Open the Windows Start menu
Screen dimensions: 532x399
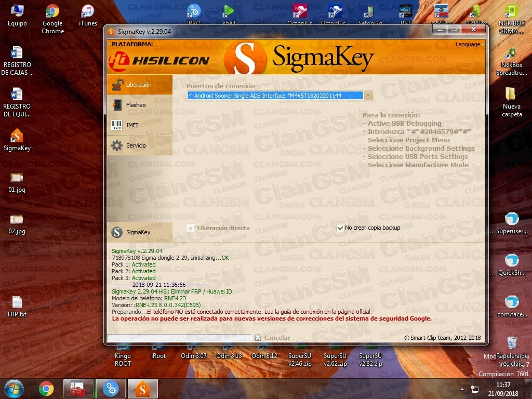pos(14,389)
